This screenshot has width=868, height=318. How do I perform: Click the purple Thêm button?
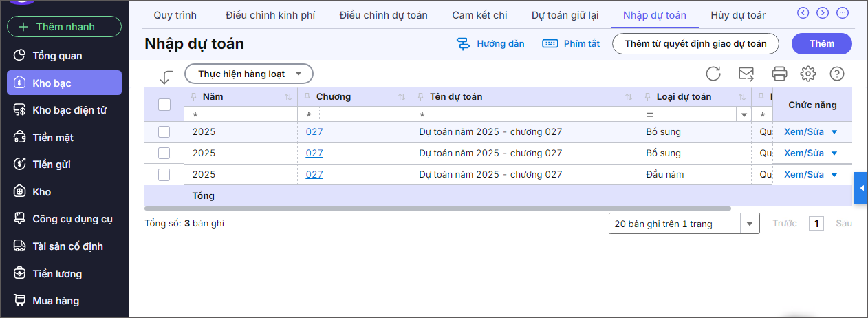821,43
